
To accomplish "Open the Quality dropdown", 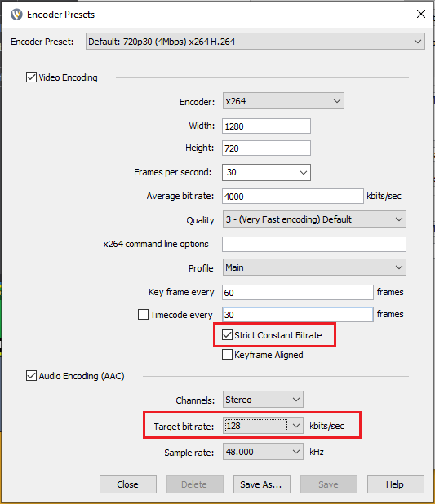I will click(314, 219).
